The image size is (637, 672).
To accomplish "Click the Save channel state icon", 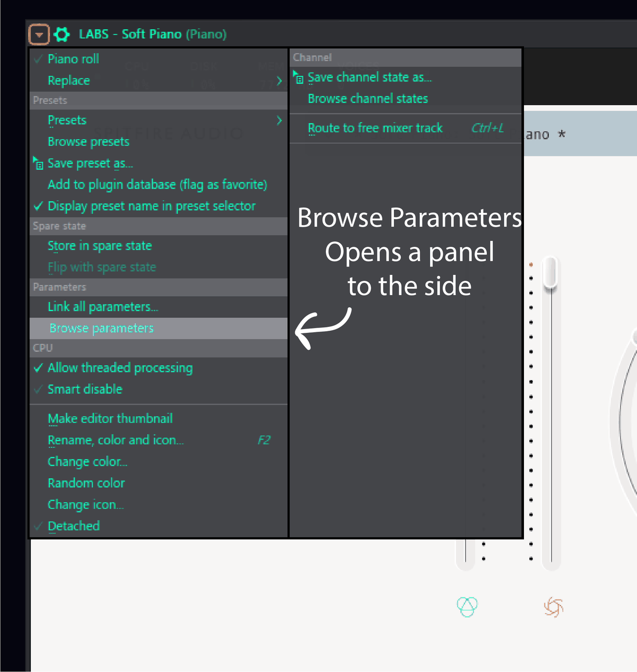I will coord(299,77).
